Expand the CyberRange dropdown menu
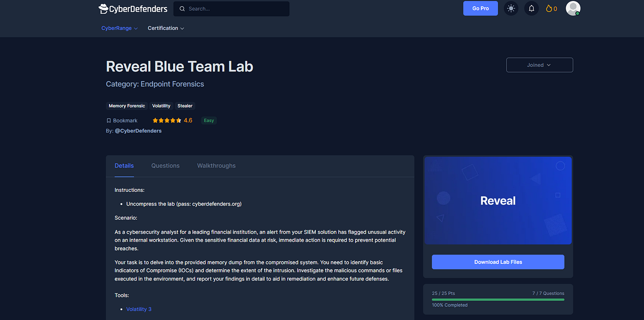 tap(120, 28)
